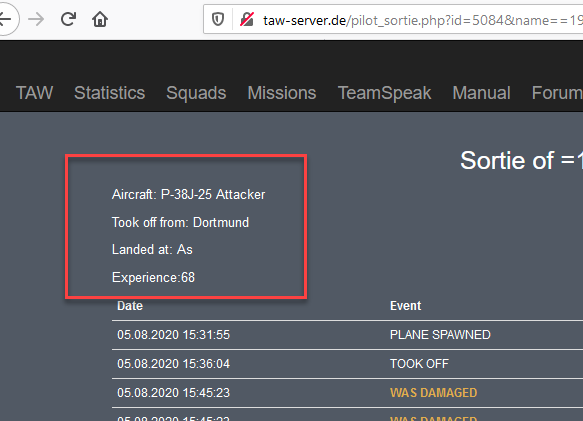The image size is (583, 421).
Task: Open the Forum navigation link
Action: click(x=557, y=93)
